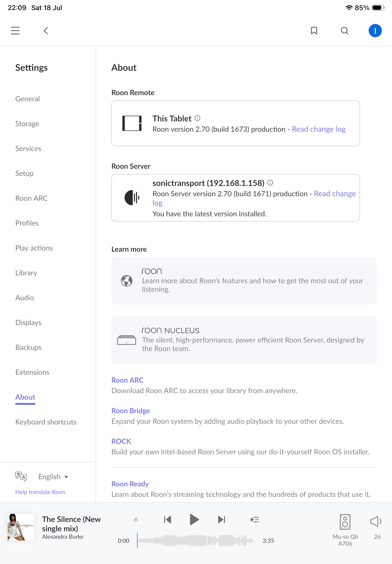Viewport: 392px width, 564px height.
Task: Tap the 22:09 clock in status bar
Action: (x=17, y=8)
